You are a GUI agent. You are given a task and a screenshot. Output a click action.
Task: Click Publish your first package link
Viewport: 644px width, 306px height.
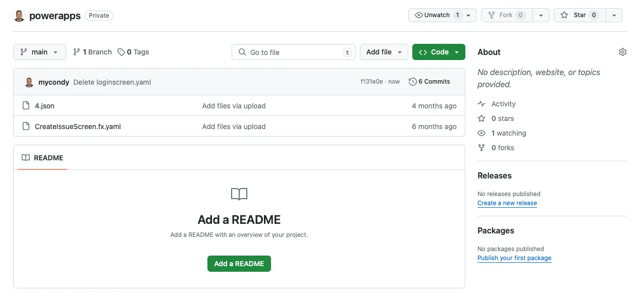[x=514, y=258]
